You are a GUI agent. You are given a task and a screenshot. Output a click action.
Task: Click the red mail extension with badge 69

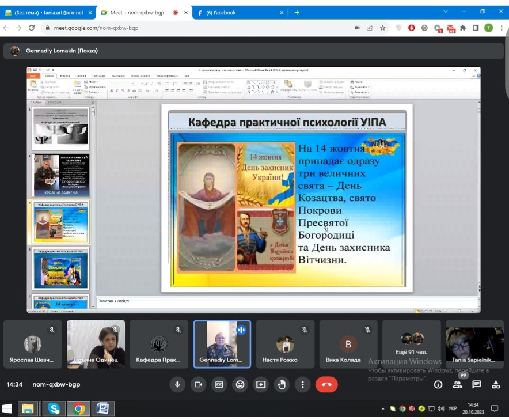coord(451,29)
